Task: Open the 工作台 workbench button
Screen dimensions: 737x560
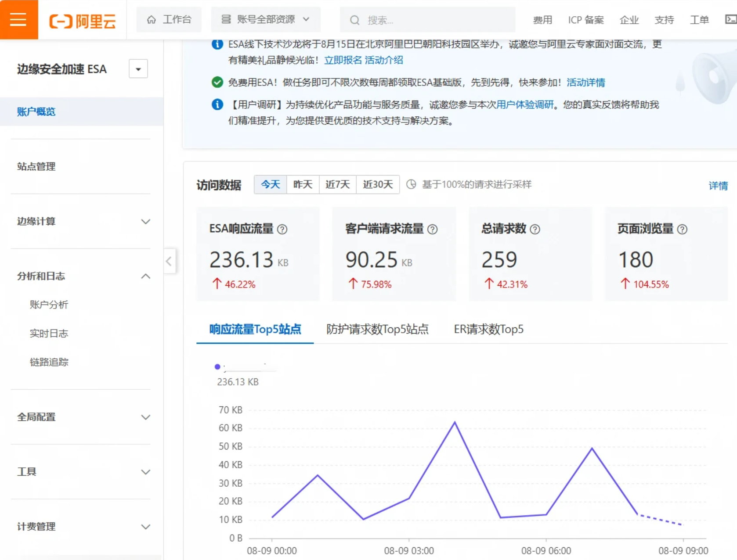Action: point(169,19)
